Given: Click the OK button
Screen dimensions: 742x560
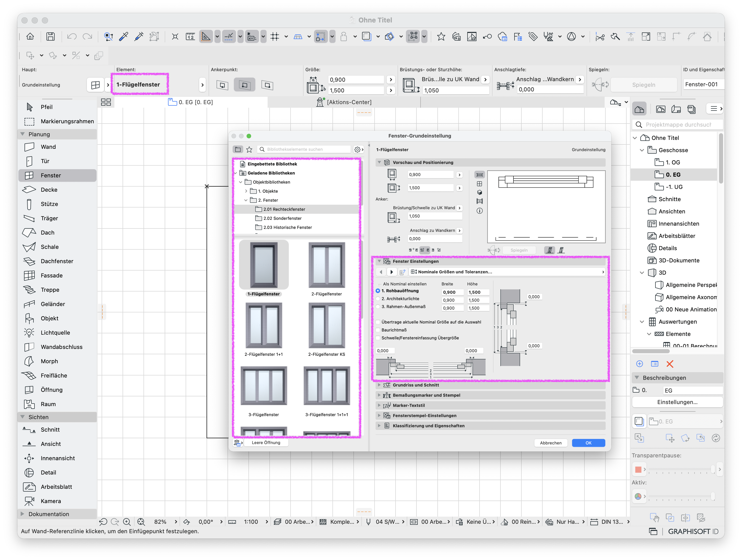Looking at the screenshot, I should pos(588,443).
